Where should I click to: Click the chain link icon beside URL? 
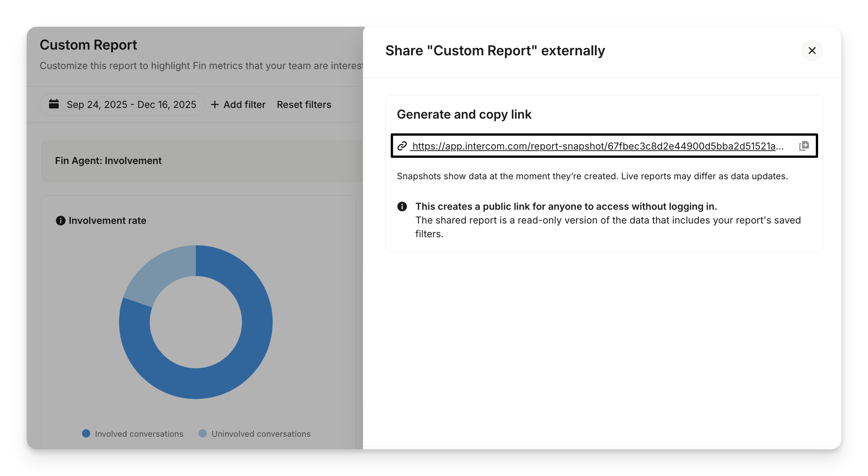pyautogui.click(x=402, y=146)
